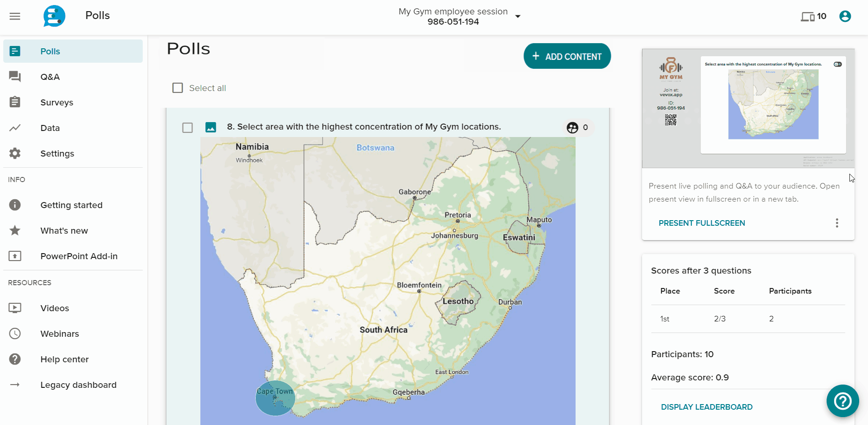
Task: Click the Cape Town highlighted circle on map
Action: pyautogui.click(x=275, y=398)
